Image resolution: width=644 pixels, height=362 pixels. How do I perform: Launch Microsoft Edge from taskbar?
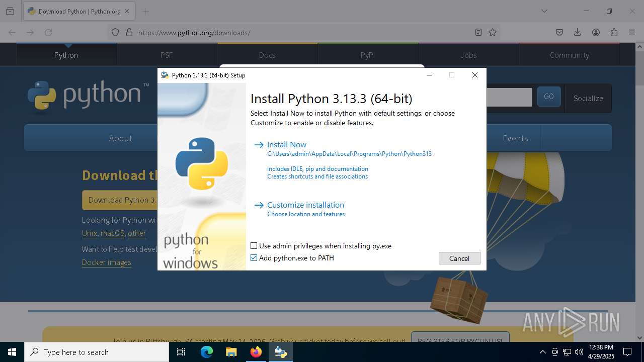point(207,352)
